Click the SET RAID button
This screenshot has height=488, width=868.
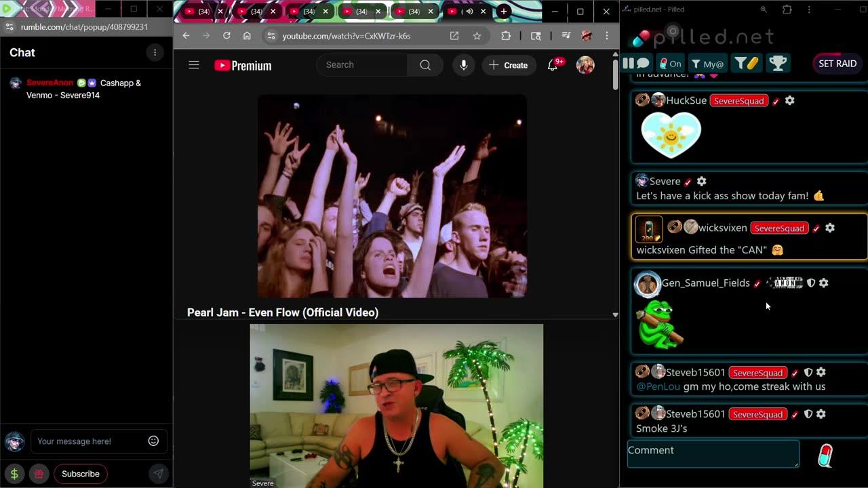[x=837, y=63]
